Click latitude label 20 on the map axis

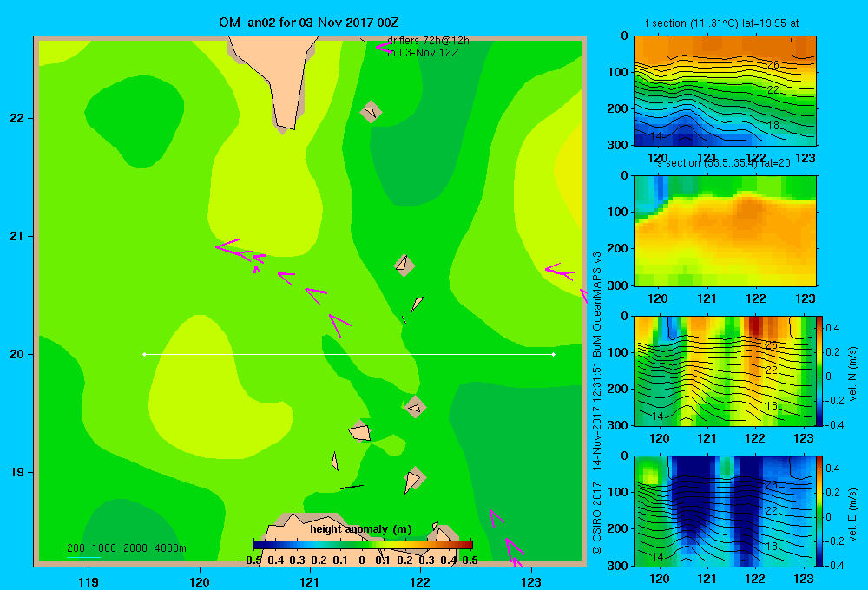17,354
